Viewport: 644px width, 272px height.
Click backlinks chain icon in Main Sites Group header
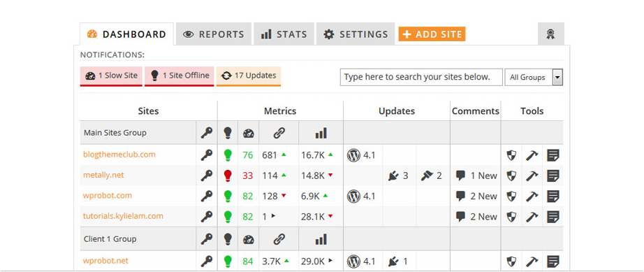279,133
